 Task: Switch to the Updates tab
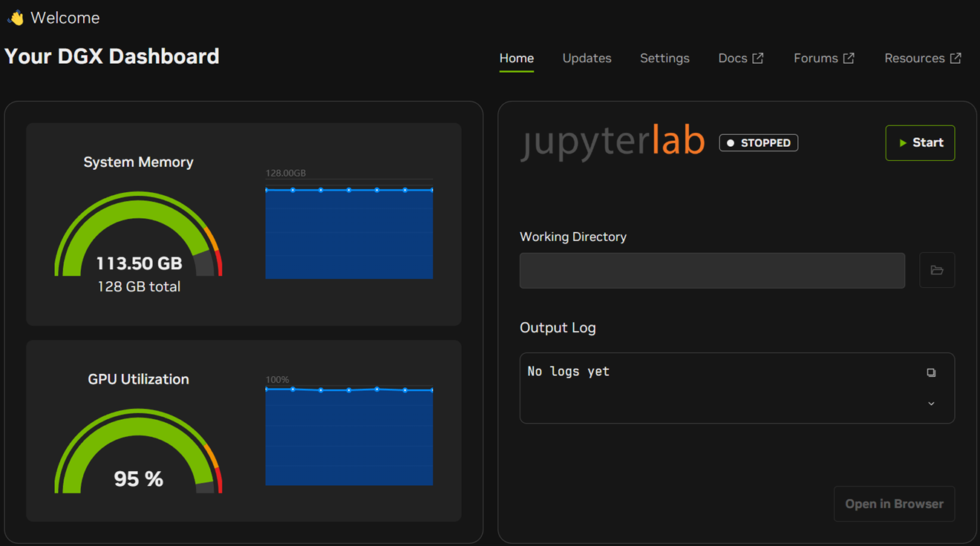point(587,58)
